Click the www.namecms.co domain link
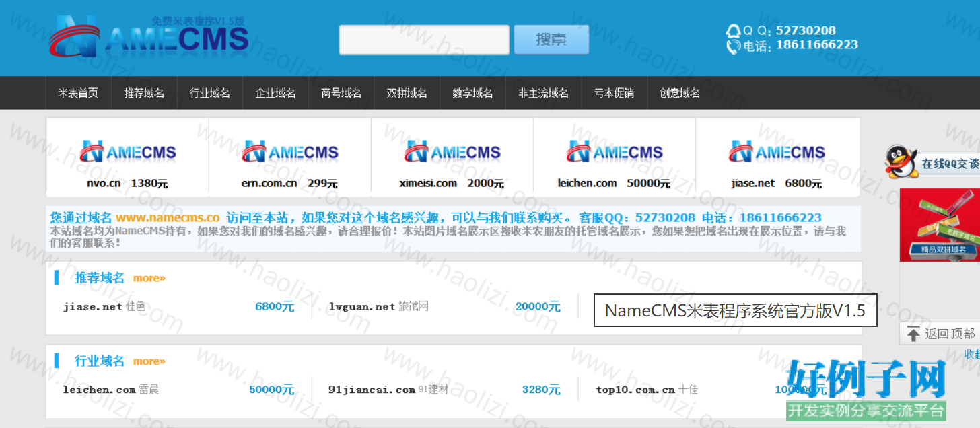The image size is (980, 428). tap(168, 218)
